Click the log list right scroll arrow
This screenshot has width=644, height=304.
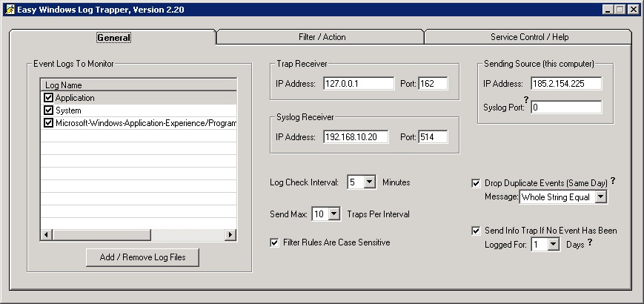(x=230, y=235)
